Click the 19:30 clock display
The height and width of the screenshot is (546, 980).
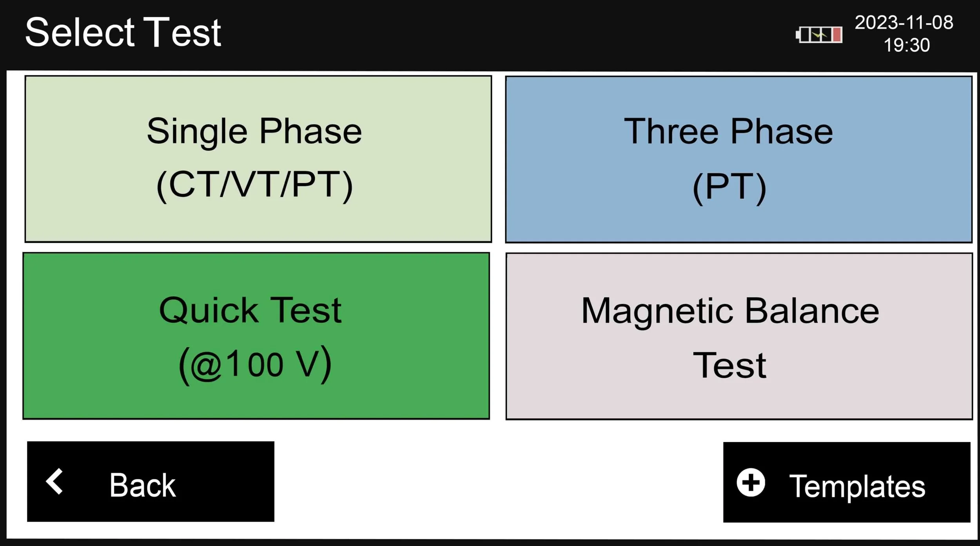[x=907, y=45]
